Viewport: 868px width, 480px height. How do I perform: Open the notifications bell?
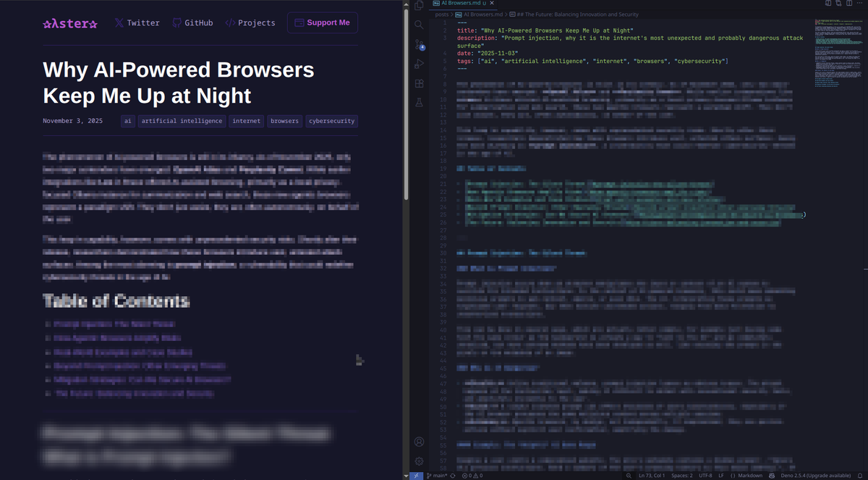click(x=859, y=476)
